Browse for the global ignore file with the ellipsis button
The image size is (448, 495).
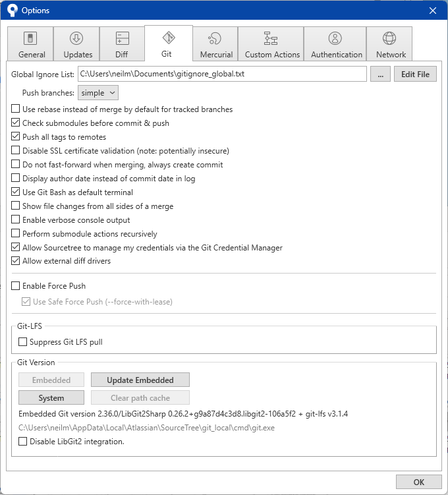(x=380, y=74)
